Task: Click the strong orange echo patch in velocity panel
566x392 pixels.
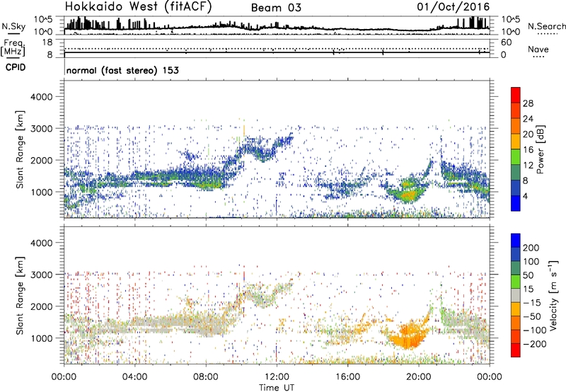Action: [409, 335]
